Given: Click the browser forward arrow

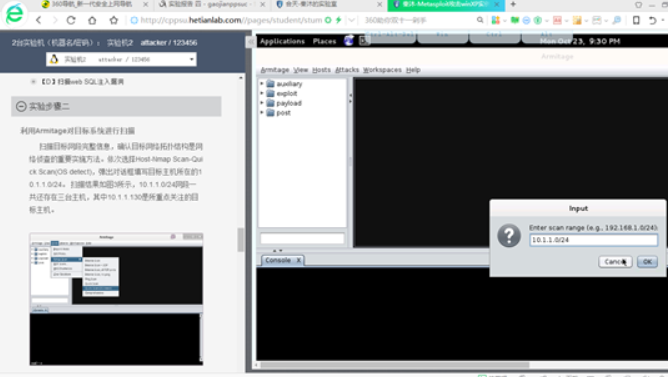Looking at the screenshot, I should pos(55,20).
